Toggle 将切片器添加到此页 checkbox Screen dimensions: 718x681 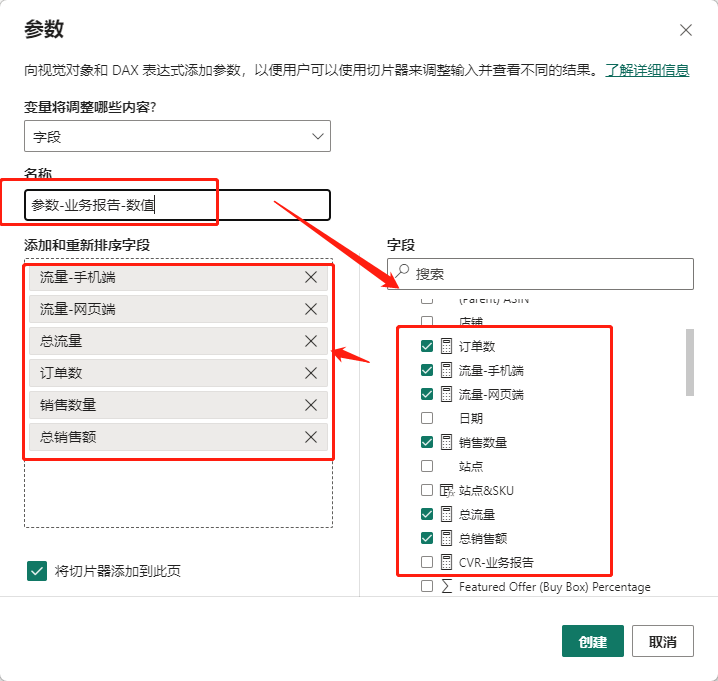pos(37,571)
